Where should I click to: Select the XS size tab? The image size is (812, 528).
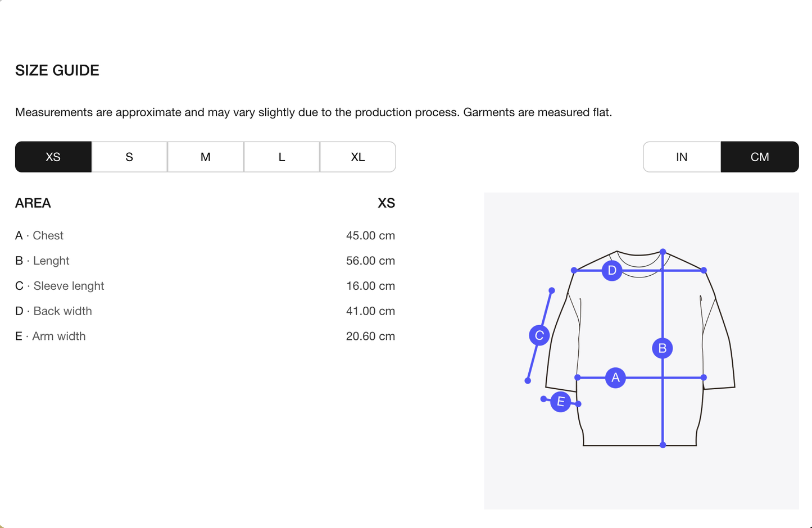pyautogui.click(x=53, y=157)
